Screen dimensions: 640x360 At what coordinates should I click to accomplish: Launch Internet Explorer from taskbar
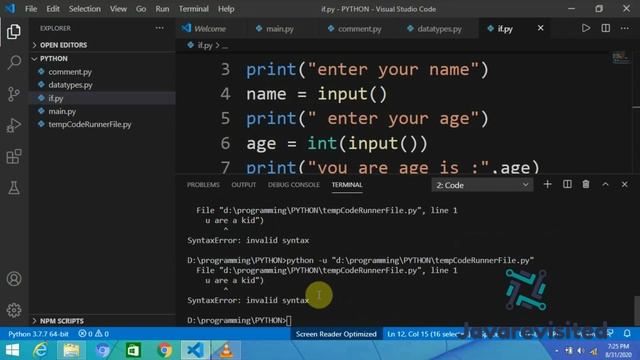click(x=40, y=350)
